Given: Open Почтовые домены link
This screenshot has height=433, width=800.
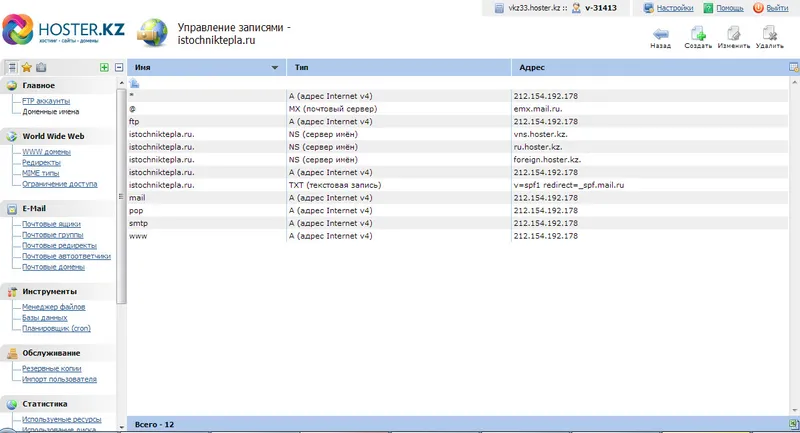Looking at the screenshot, I should click(54, 267).
